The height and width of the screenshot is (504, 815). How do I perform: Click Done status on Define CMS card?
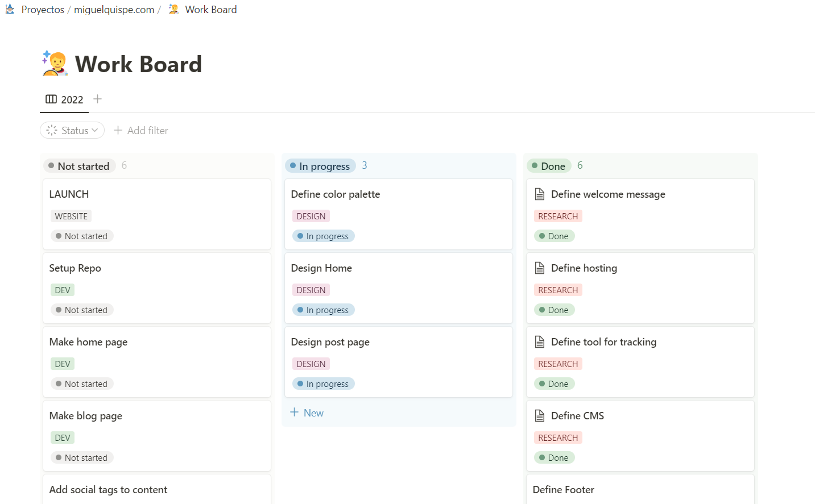555,458
